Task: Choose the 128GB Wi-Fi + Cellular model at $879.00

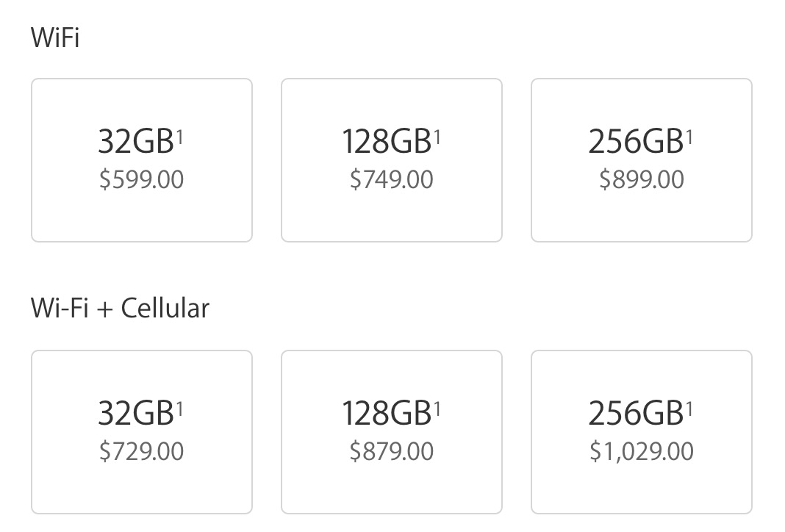Action: pyautogui.click(x=391, y=431)
